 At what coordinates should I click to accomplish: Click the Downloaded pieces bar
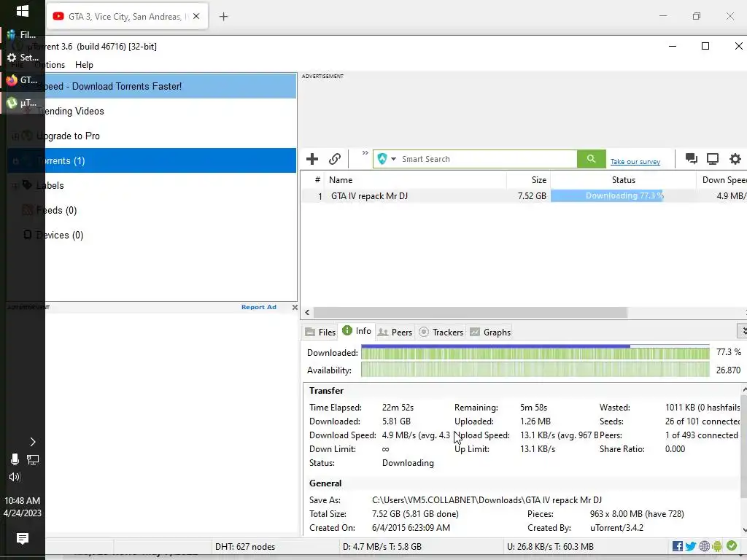(535, 352)
